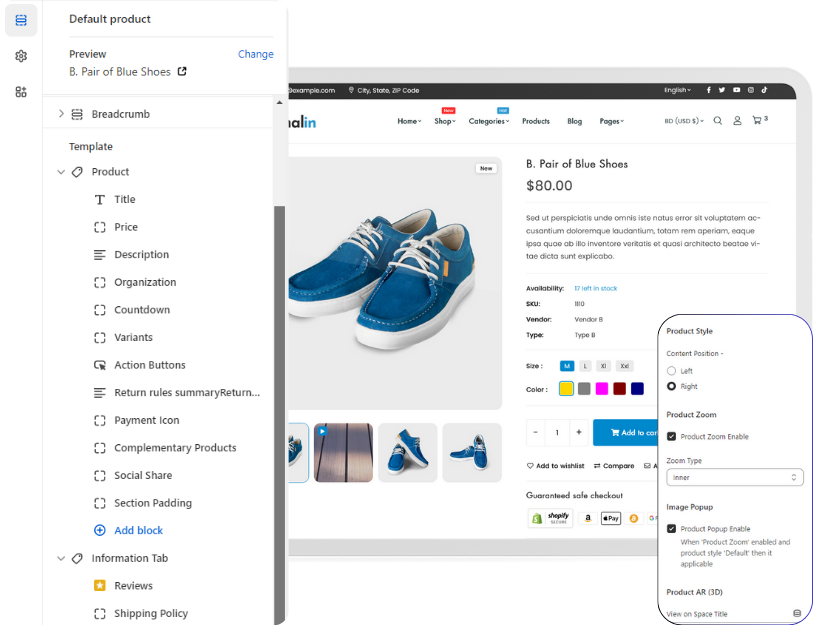
Task: Click the search magnifier in store header
Action: click(x=718, y=121)
